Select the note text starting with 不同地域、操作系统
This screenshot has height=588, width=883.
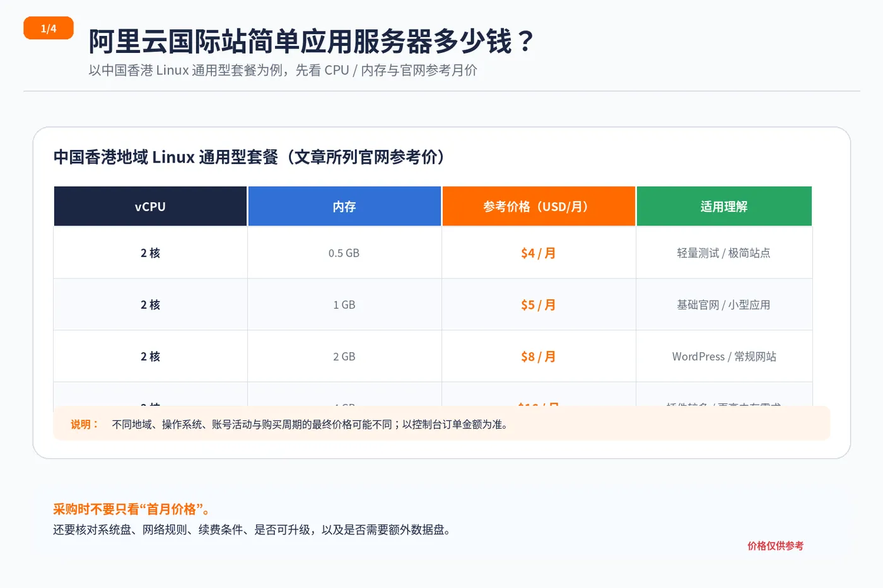pyautogui.click(x=310, y=424)
